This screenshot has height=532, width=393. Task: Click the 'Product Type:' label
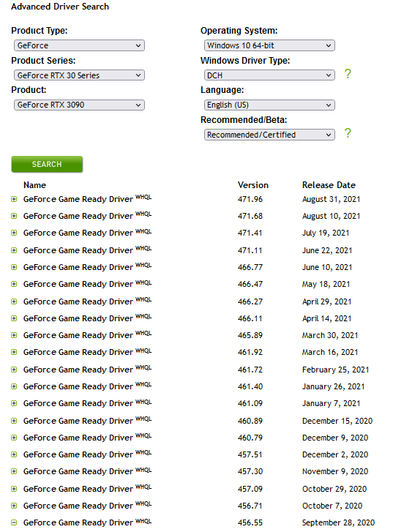click(40, 31)
